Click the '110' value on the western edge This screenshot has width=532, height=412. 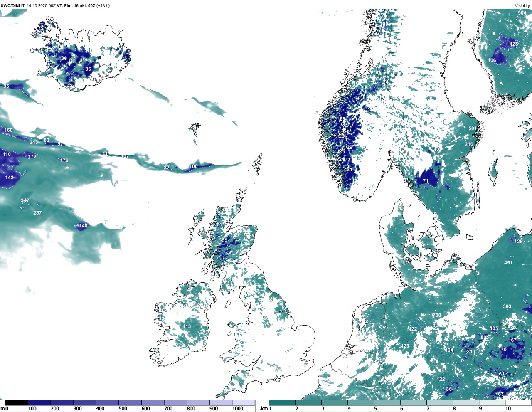point(7,154)
